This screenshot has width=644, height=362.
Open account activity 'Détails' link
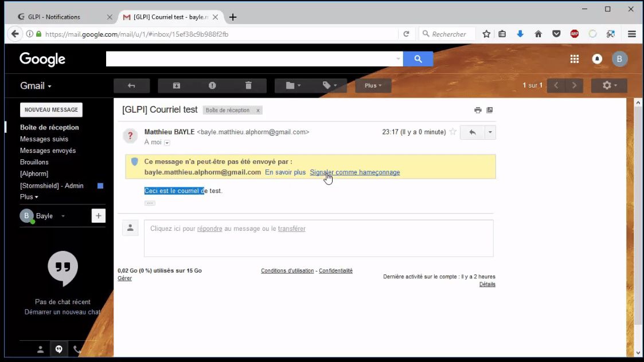pos(487,284)
